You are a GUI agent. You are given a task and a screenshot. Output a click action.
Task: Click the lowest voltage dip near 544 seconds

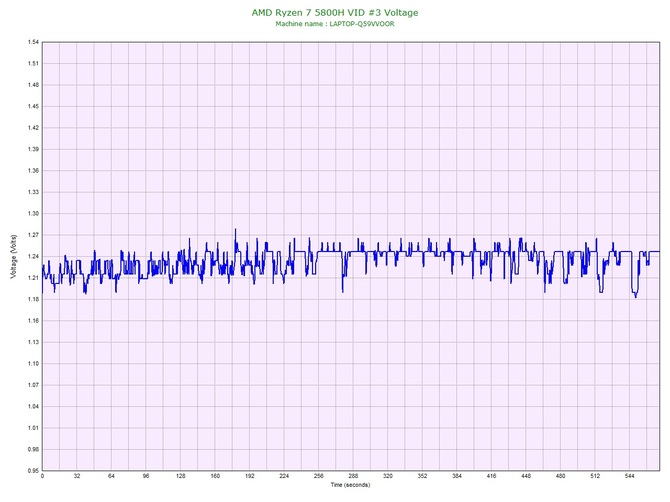coord(636,297)
